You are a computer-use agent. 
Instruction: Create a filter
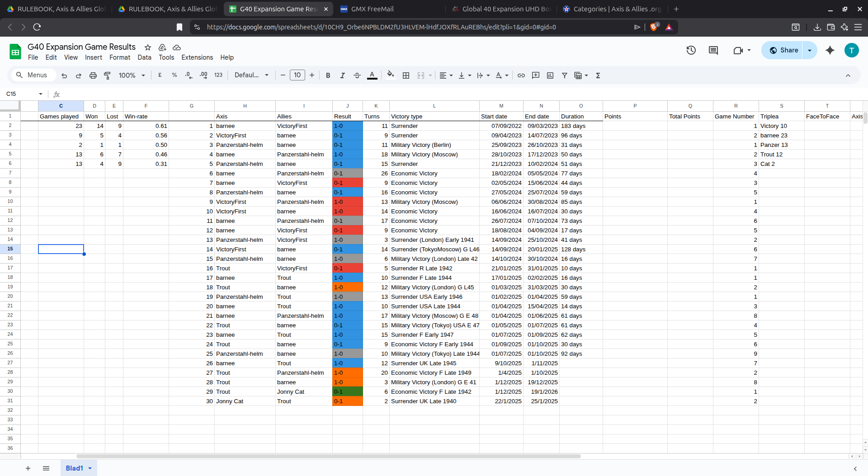tap(564, 75)
